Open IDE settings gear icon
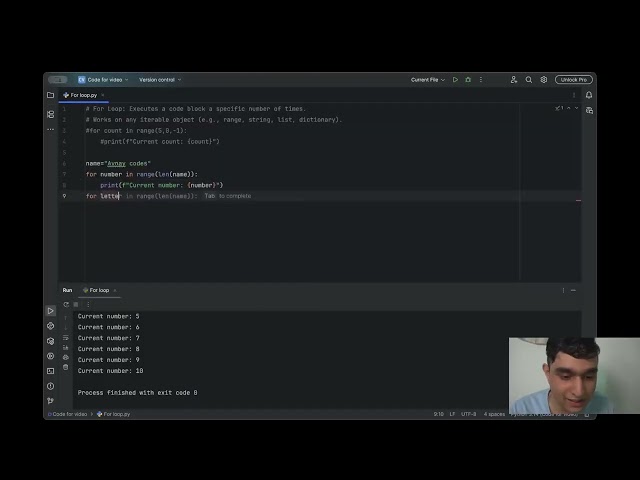The image size is (640, 480). tap(544, 80)
